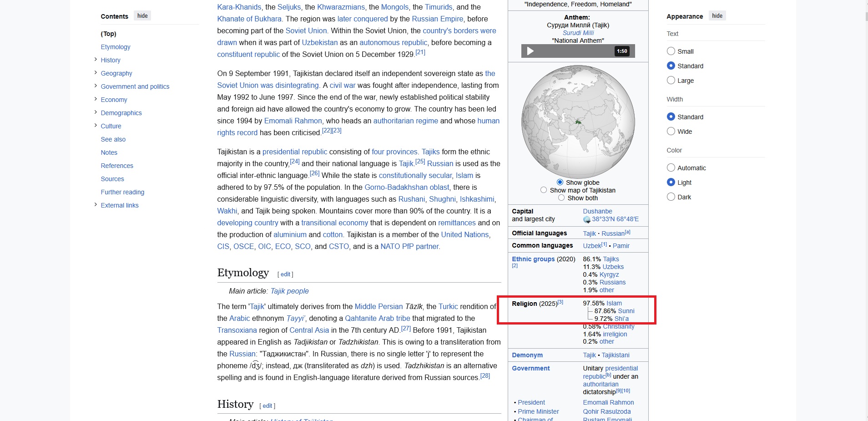
Task: Go to Sources in Contents
Action: tap(112, 179)
